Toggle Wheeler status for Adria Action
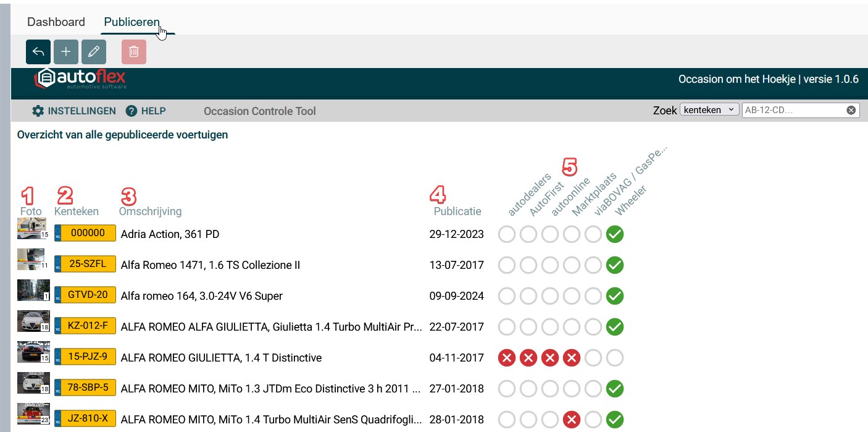This screenshot has height=432, width=868. pos(615,234)
